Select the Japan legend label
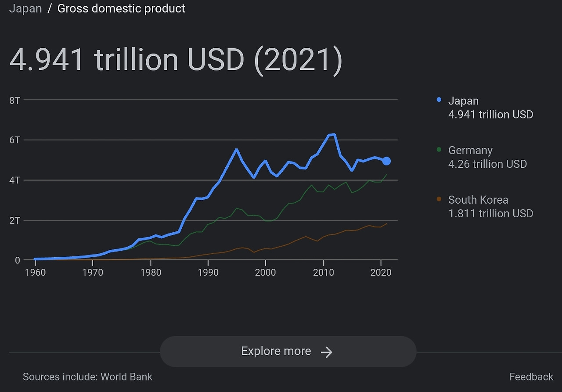This screenshot has height=392, width=562. click(463, 101)
